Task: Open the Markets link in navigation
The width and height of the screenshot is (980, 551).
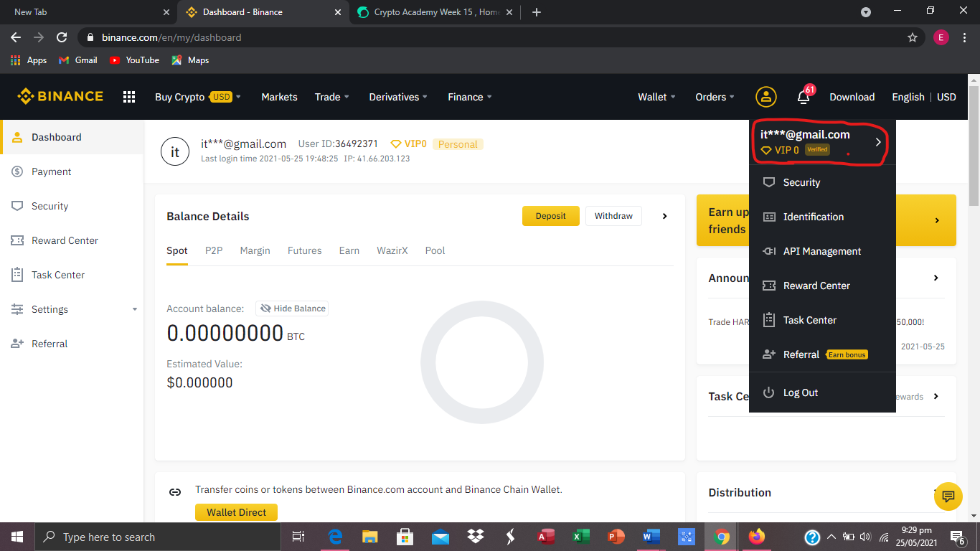Action: (x=279, y=97)
